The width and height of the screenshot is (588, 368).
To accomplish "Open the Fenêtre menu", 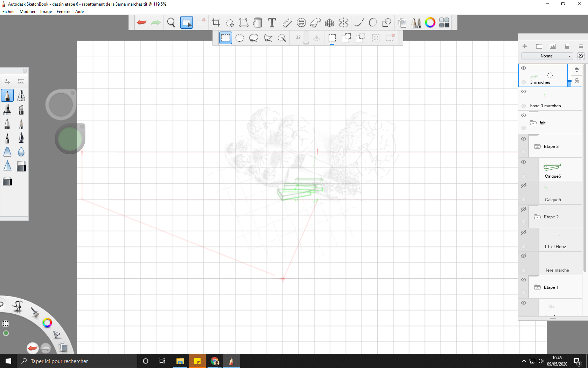I will click(63, 12).
